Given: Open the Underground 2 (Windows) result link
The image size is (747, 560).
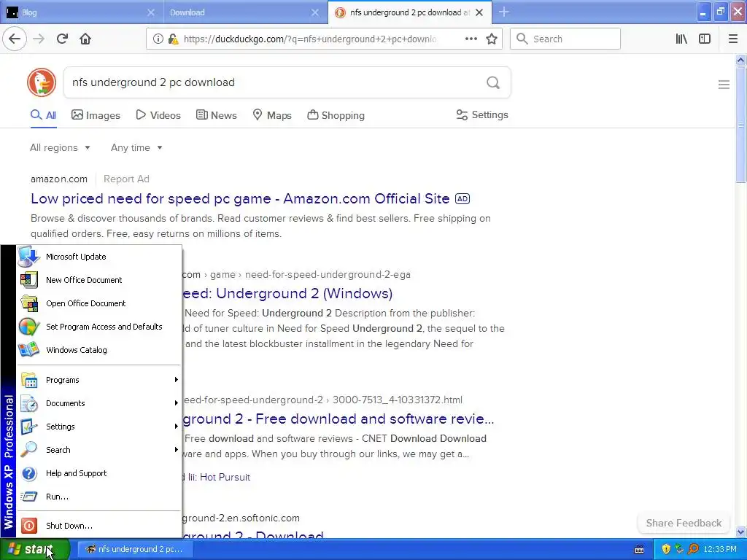Looking at the screenshot, I should tap(287, 293).
